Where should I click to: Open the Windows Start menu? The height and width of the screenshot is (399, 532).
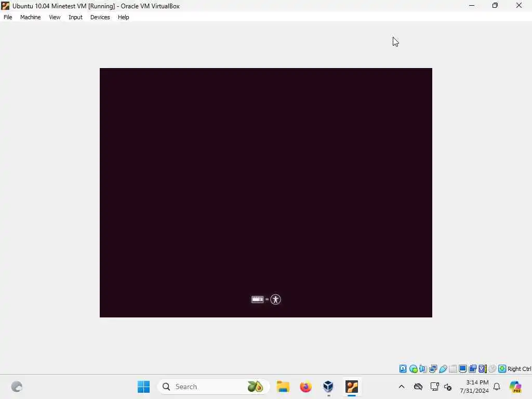click(143, 387)
